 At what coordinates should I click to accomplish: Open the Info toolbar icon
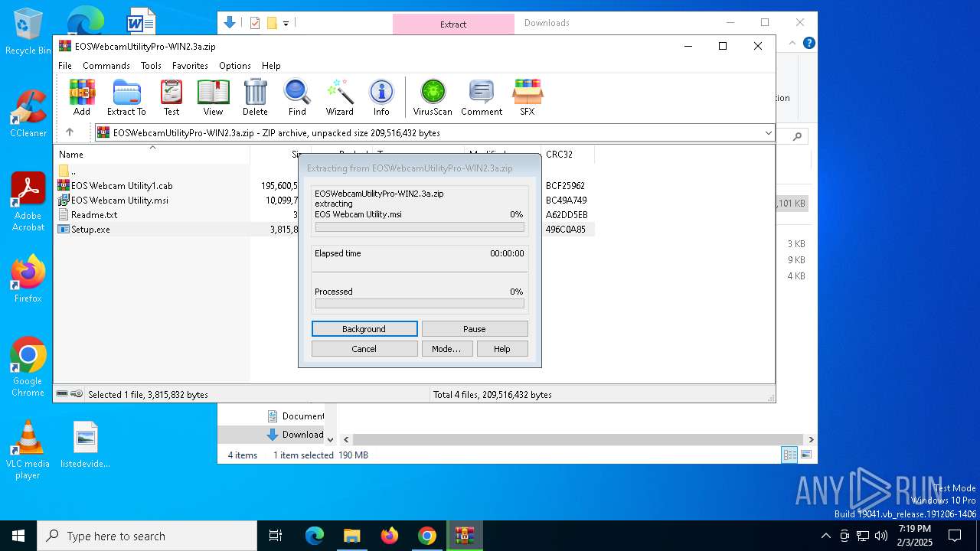tap(381, 97)
